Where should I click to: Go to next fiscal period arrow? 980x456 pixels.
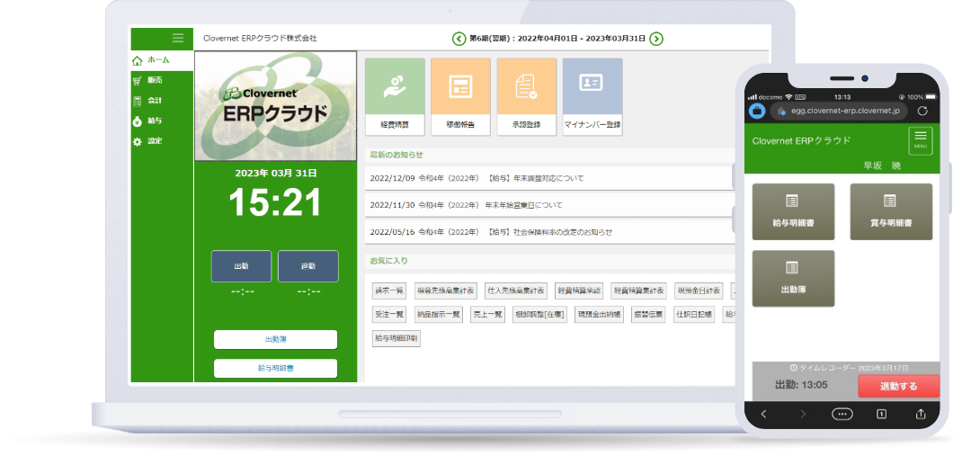(x=655, y=39)
